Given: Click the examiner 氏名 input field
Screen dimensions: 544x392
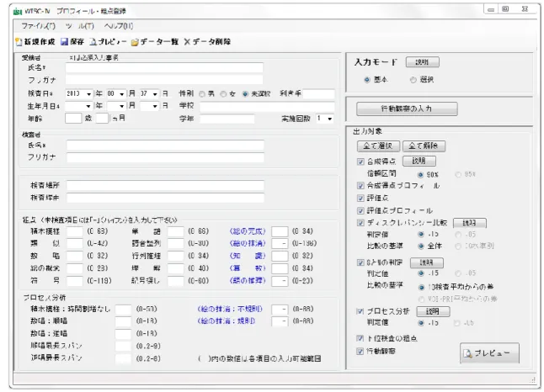Looking at the screenshot, I should [165, 146].
